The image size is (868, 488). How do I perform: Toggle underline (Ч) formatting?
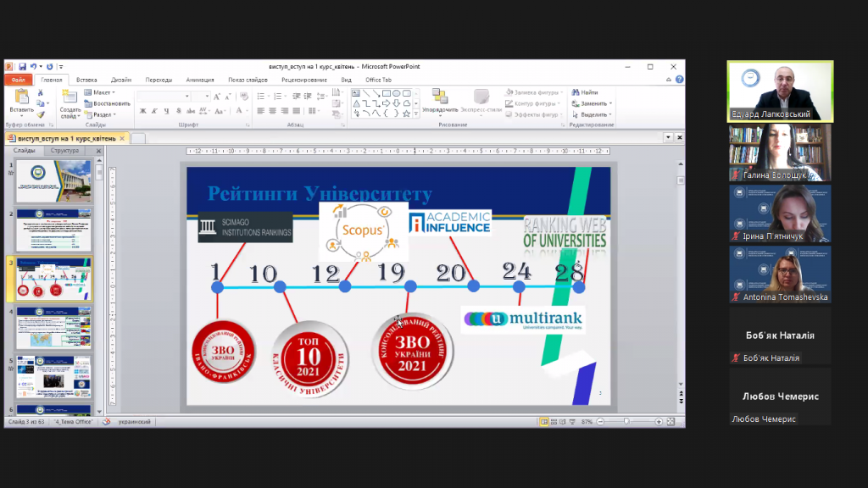point(167,111)
